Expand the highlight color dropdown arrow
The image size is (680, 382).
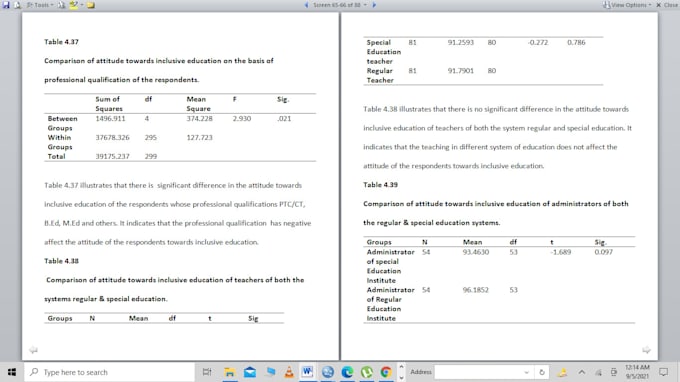(x=82, y=5)
